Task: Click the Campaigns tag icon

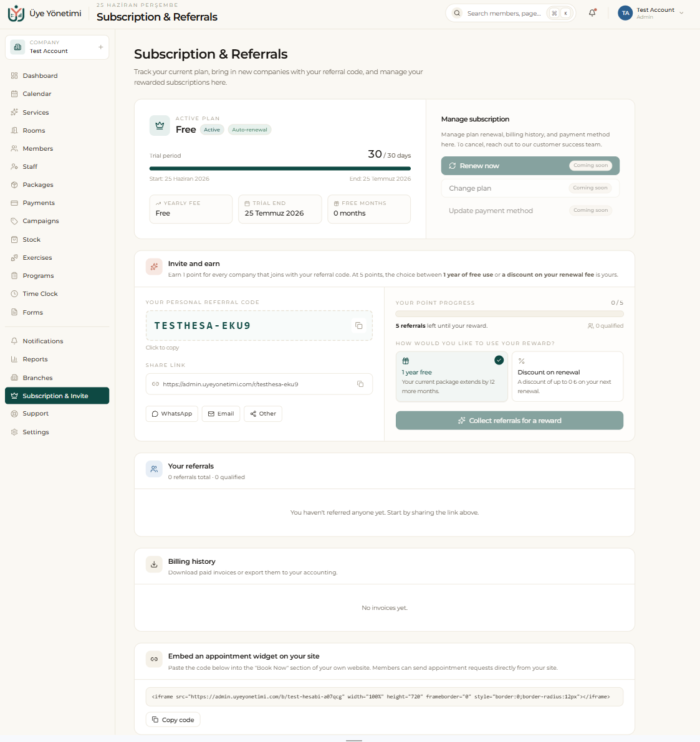Action: (14, 221)
